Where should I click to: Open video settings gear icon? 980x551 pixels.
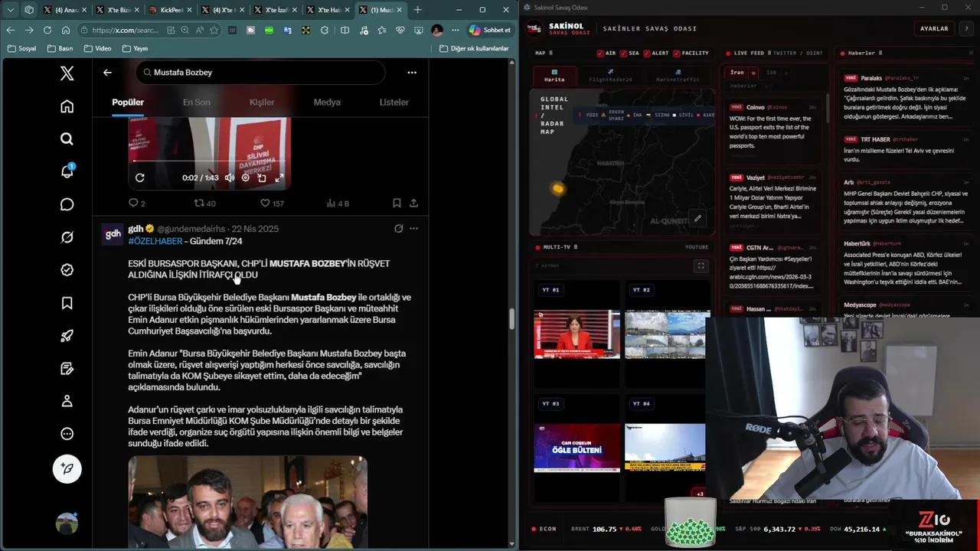[x=246, y=178]
